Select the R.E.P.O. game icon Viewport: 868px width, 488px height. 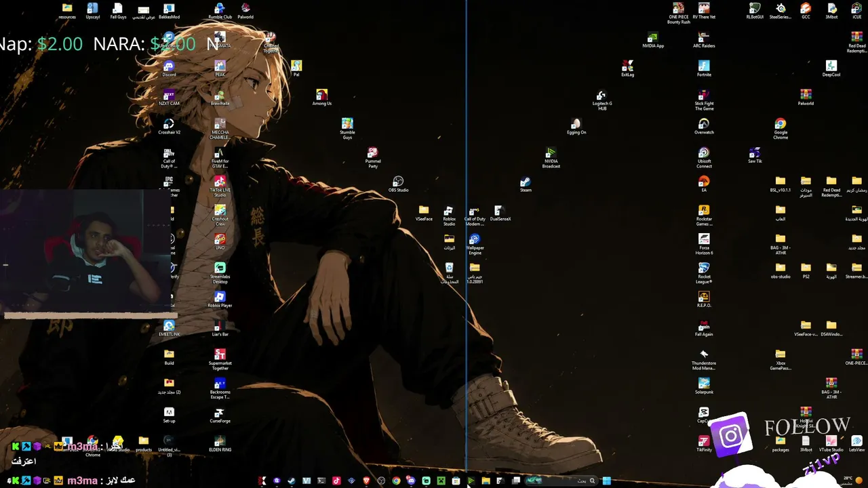pyautogui.click(x=704, y=299)
